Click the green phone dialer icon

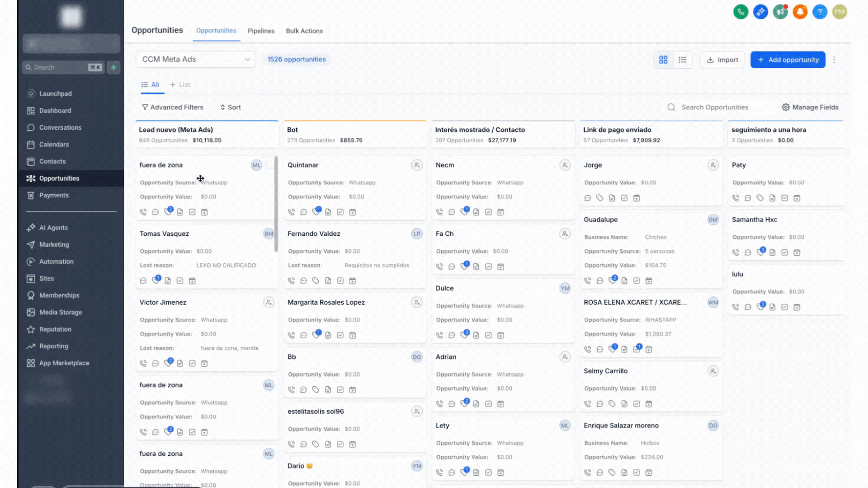point(741,12)
